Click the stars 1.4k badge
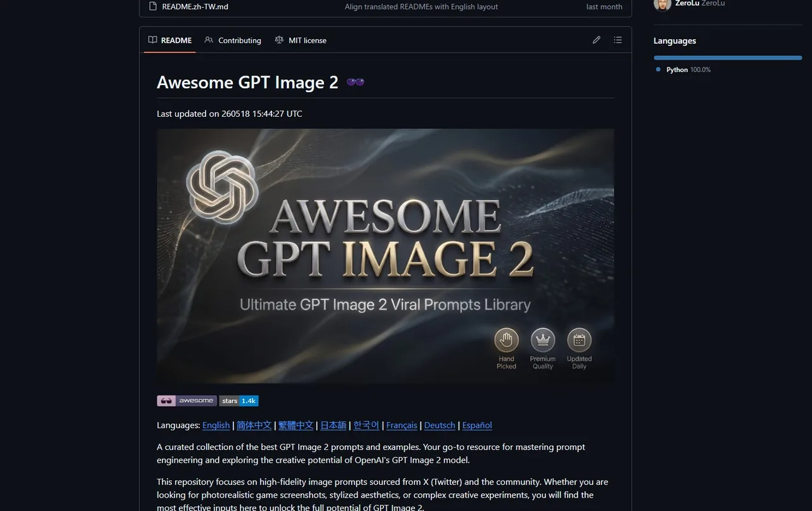Viewport: 812px width, 511px height. (x=239, y=401)
